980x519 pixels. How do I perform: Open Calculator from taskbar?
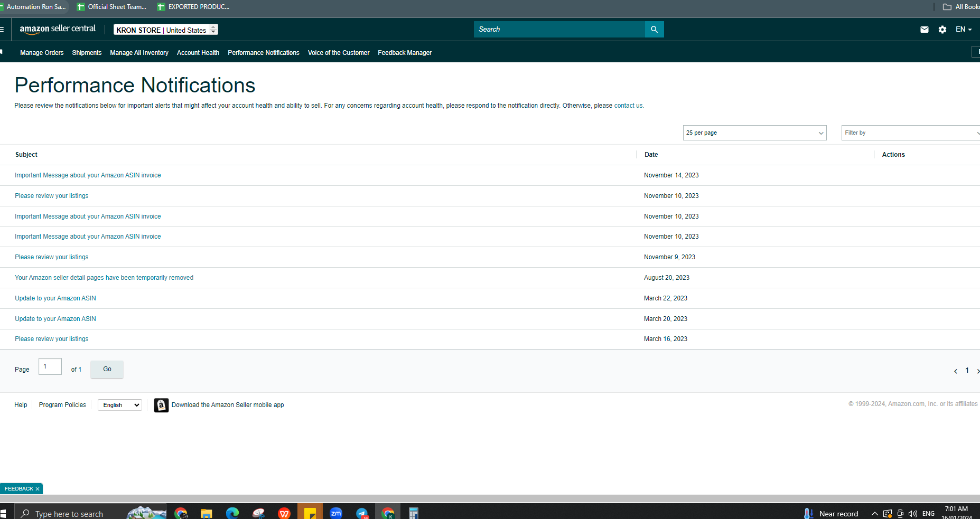[414, 513]
